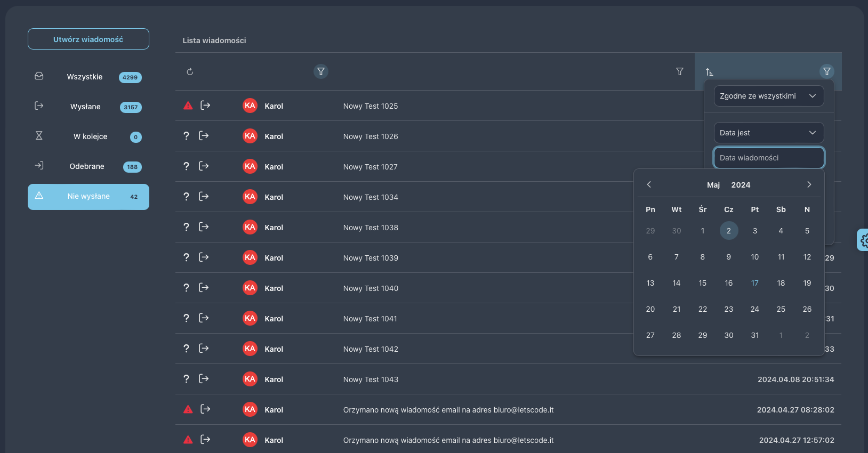The image size is (868, 453).
Task: Expand the 'Data jest' condition dropdown
Action: [768, 133]
